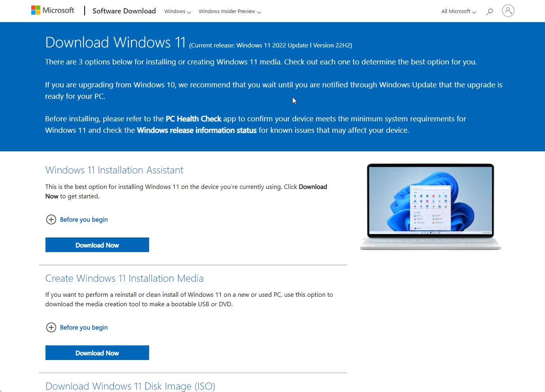Expand the Windows Insider Preview dropdown
Viewport: 545px width, 392px height.
coord(230,11)
